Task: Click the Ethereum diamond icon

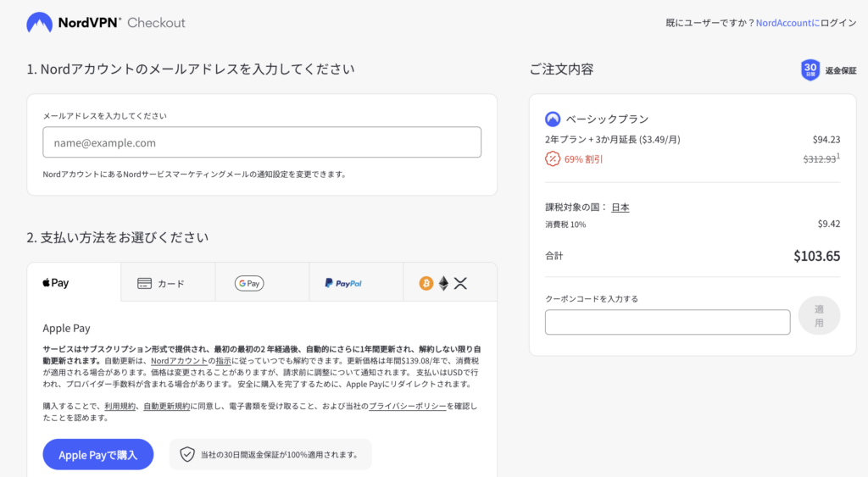Action: [x=443, y=283]
